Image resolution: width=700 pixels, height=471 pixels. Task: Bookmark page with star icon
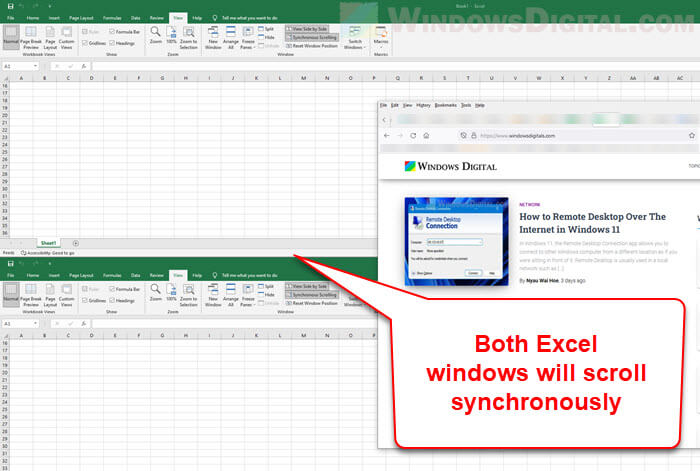(x=692, y=135)
